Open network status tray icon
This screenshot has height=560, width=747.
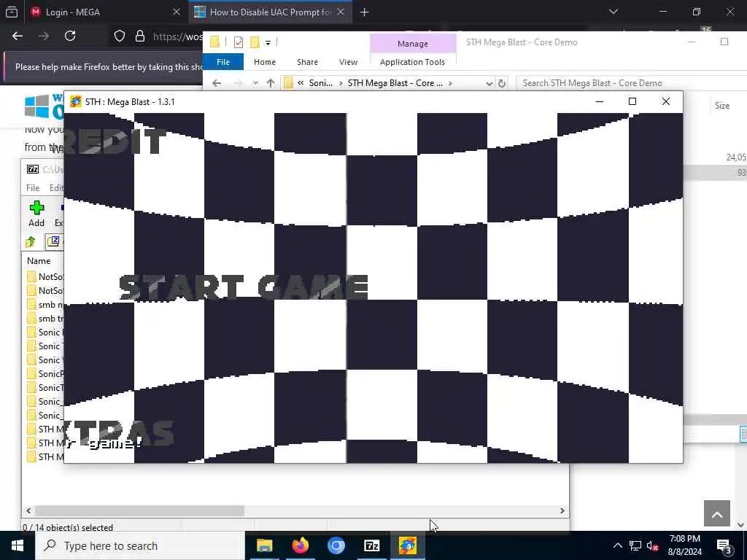635,545
